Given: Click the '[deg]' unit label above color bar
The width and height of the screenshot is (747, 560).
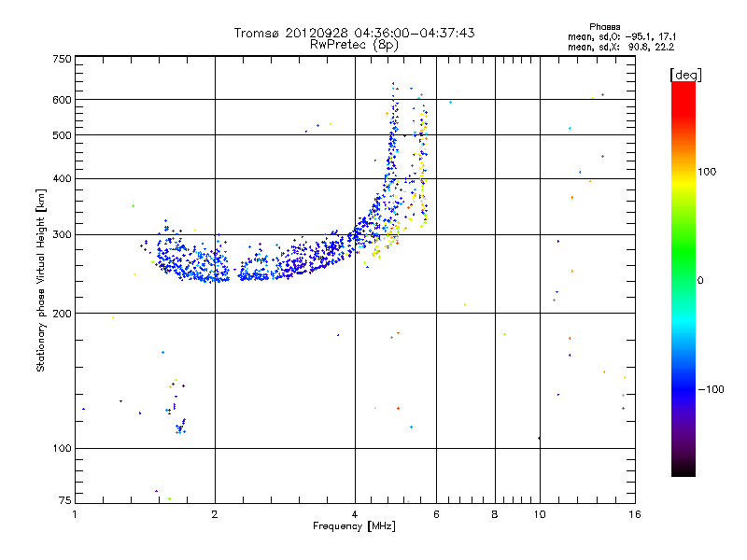Looking at the screenshot, I should [x=685, y=75].
